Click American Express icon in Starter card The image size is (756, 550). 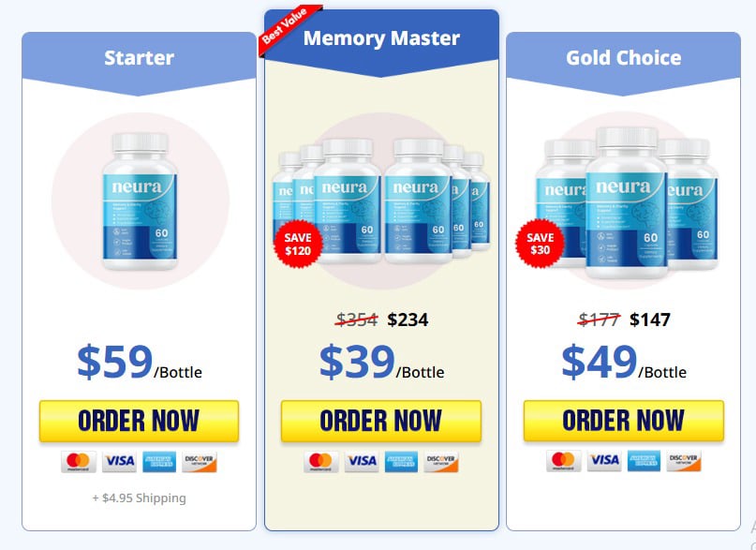coord(159,462)
